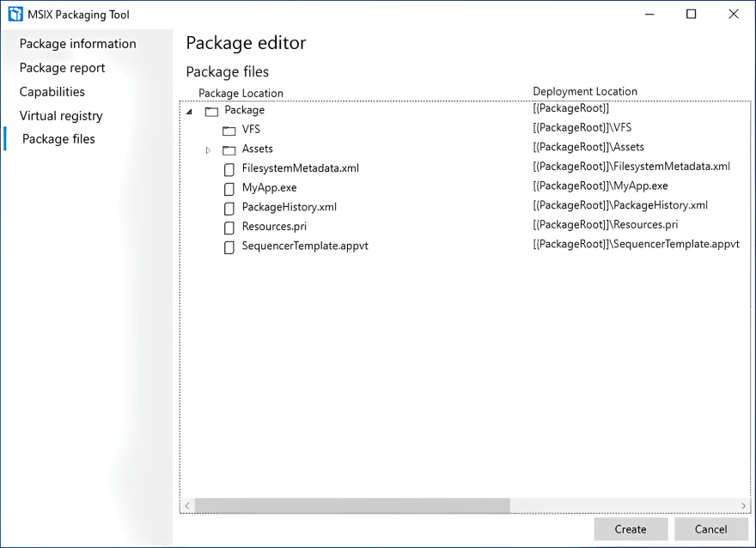Select MyApp.exe in the file tree
The width and height of the screenshot is (756, 548).
pyautogui.click(x=269, y=187)
